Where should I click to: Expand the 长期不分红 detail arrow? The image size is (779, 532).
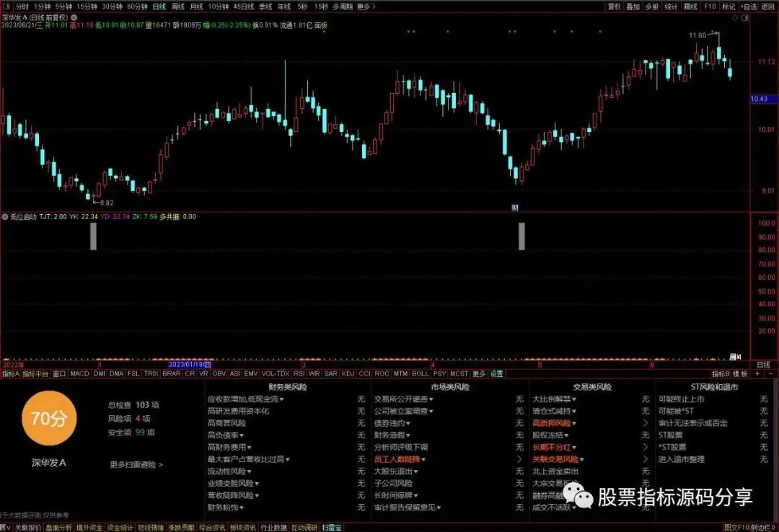point(646,447)
